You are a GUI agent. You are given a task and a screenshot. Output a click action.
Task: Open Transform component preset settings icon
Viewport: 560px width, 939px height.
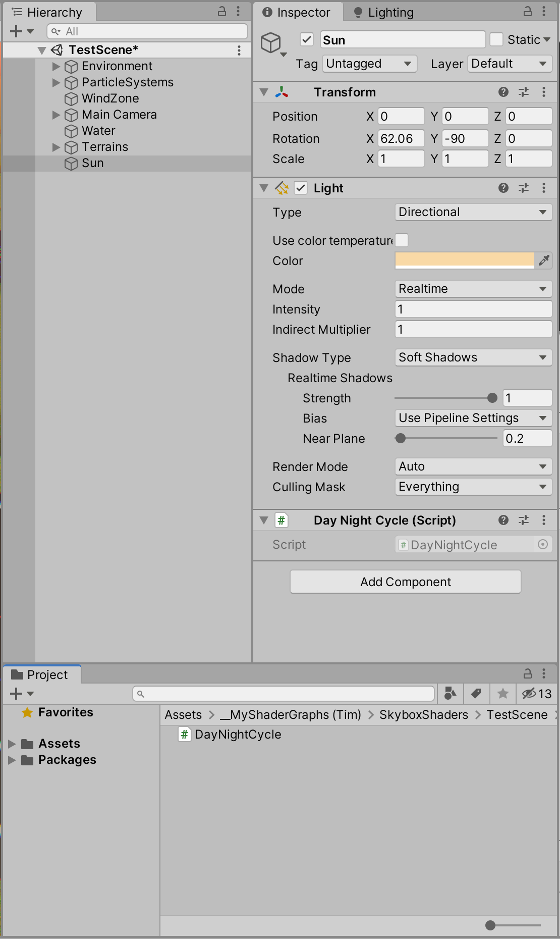[x=524, y=92]
